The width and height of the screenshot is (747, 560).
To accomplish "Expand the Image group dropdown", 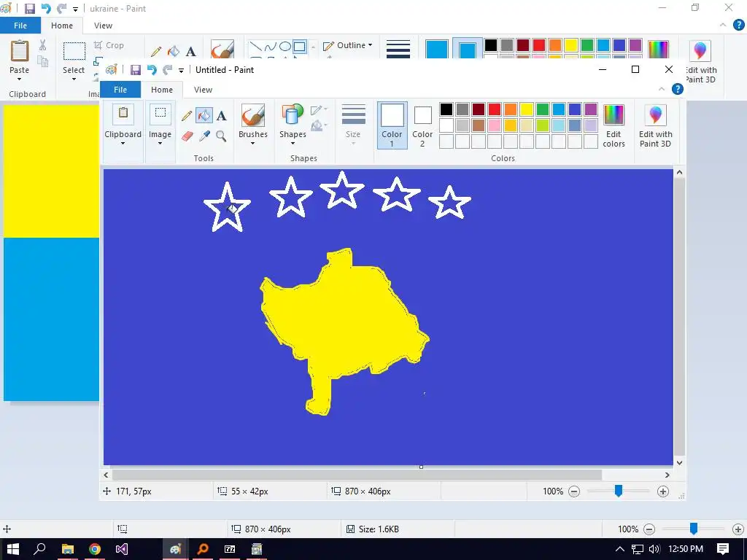I will [160, 144].
